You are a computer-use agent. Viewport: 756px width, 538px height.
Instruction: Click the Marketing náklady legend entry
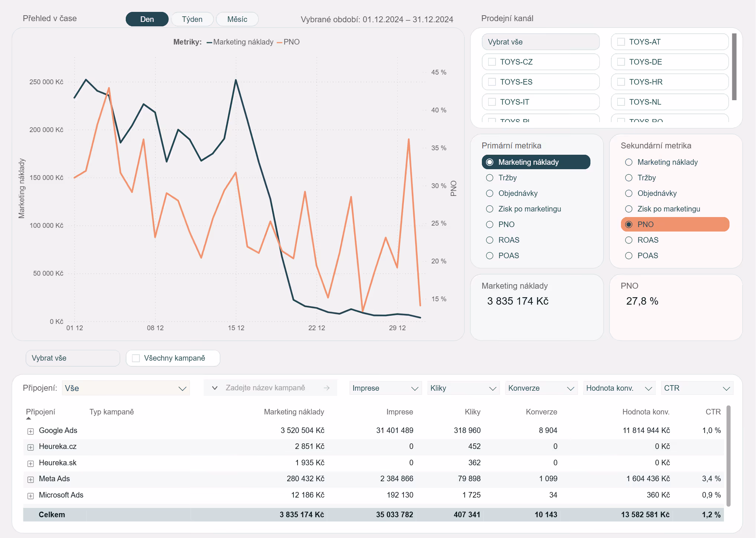pos(240,42)
